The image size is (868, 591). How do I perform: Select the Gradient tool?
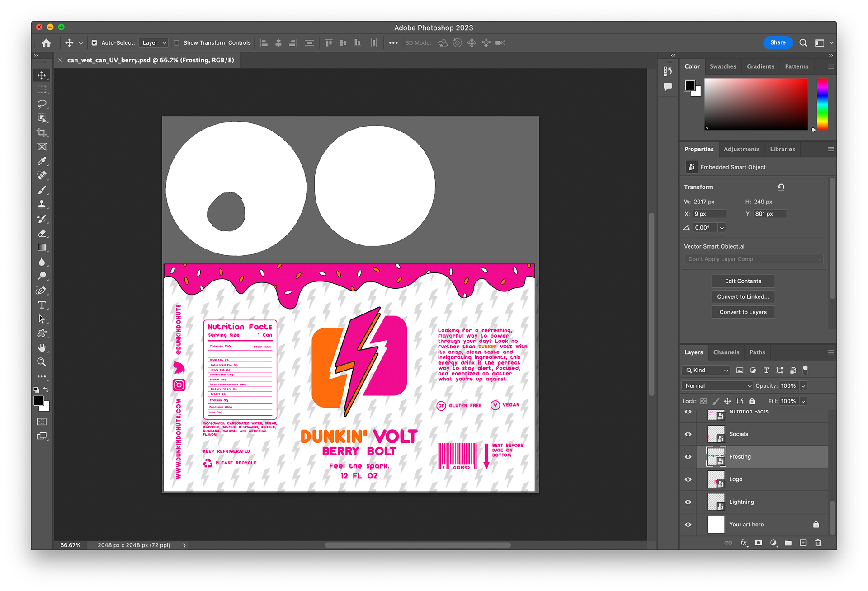point(42,248)
